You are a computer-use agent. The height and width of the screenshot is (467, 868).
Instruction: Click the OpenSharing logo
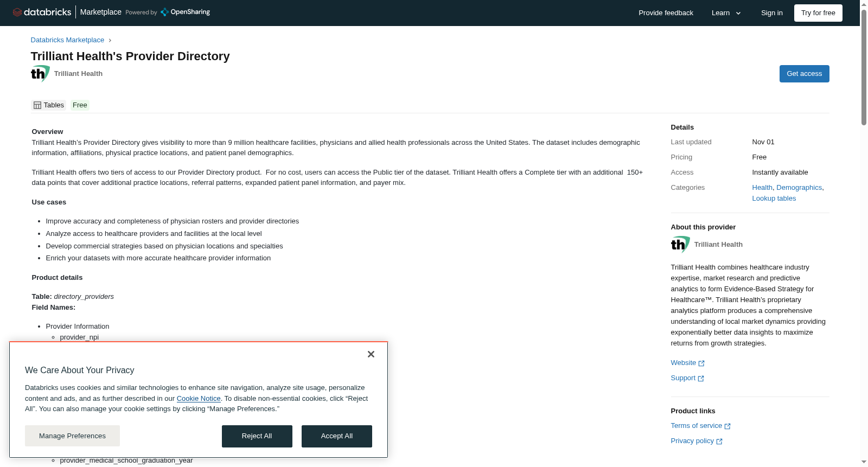tap(185, 12)
